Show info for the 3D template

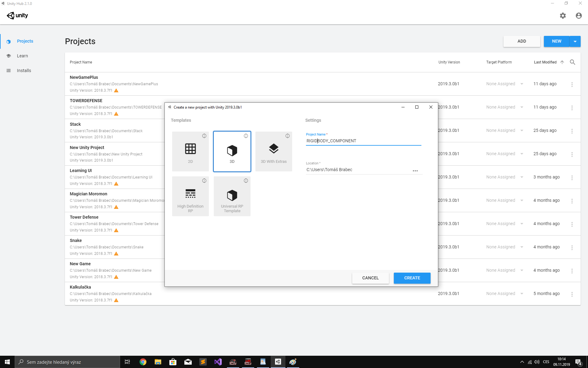pos(246,136)
